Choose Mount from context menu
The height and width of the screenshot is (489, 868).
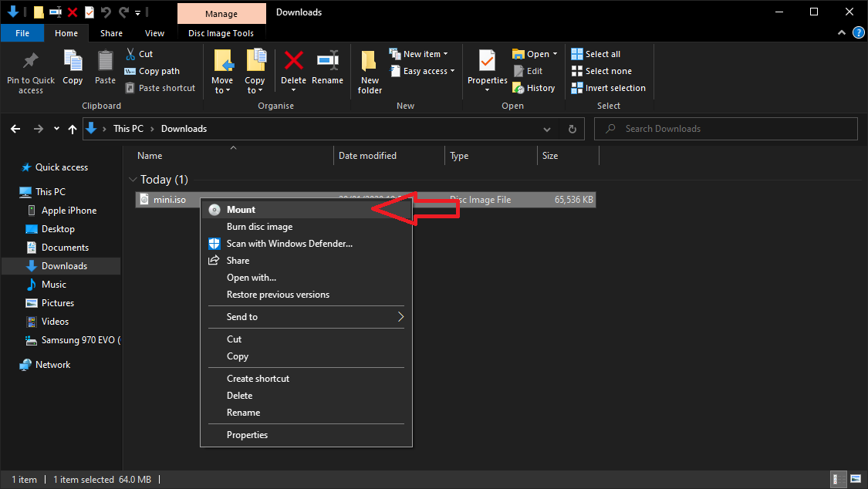[306, 210]
